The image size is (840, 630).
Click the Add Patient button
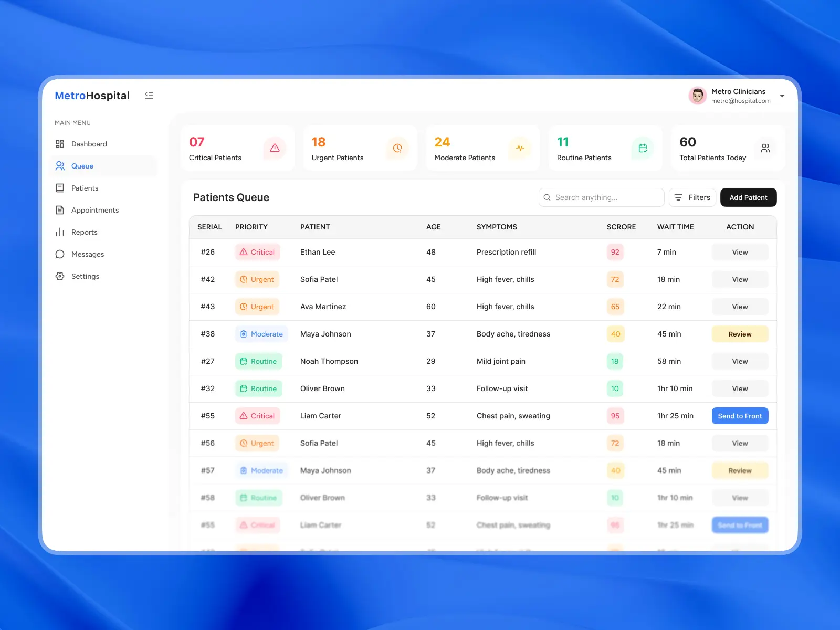pos(748,197)
